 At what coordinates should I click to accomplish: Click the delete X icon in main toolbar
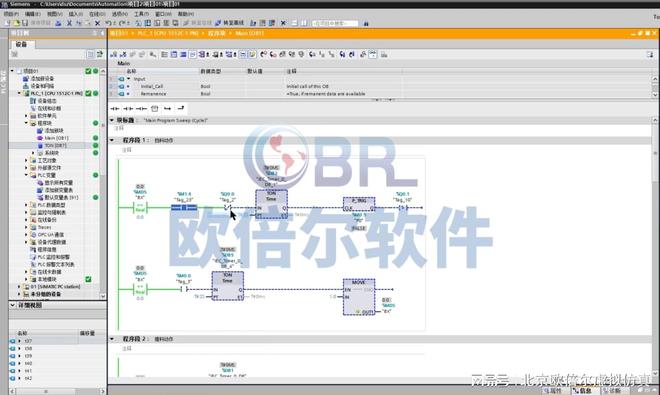pos(97,23)
